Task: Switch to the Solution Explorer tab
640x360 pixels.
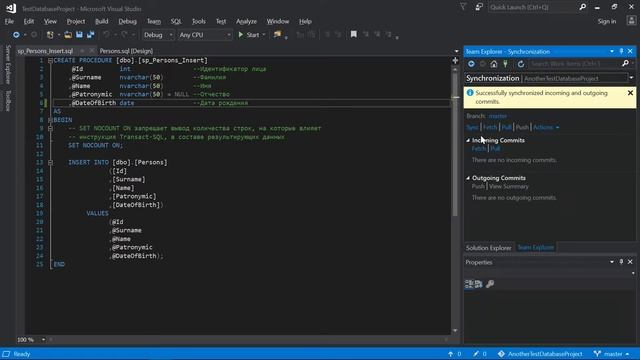Action: pos(488,248)
